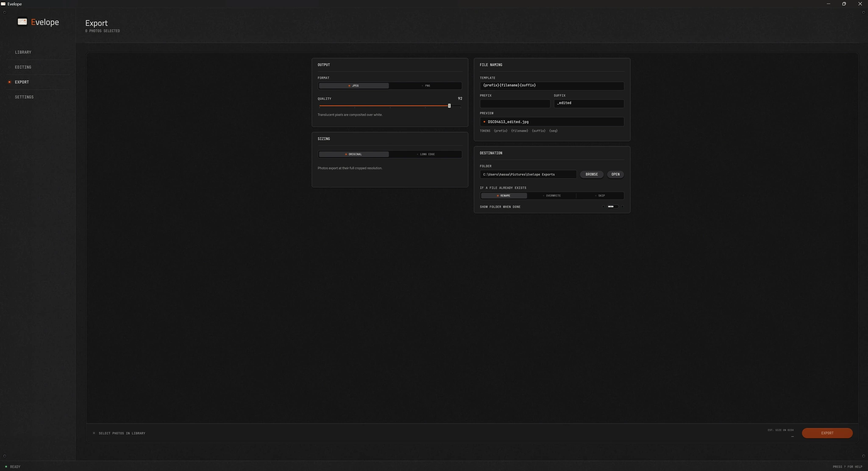Insert the {suffix} token

coord(539,131)
